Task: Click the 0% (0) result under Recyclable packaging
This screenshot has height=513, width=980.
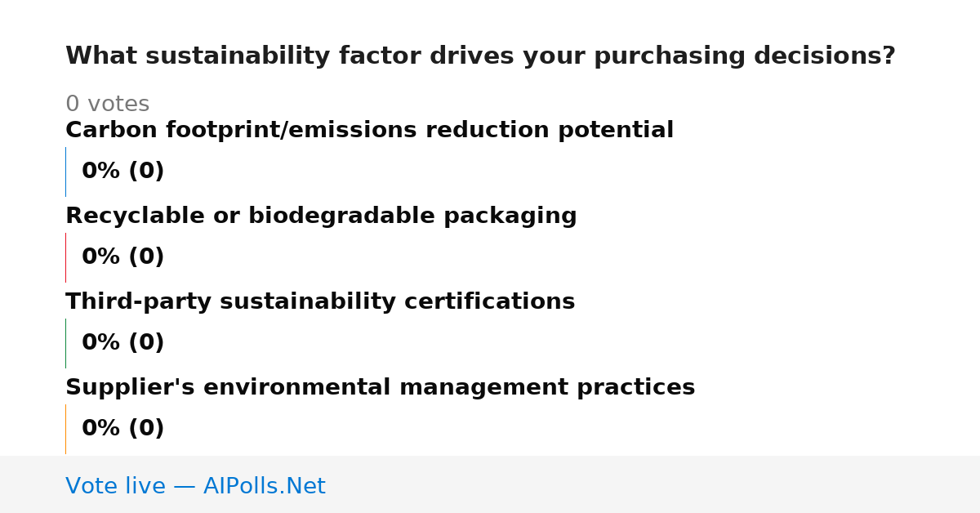Action: click(122, 257)
